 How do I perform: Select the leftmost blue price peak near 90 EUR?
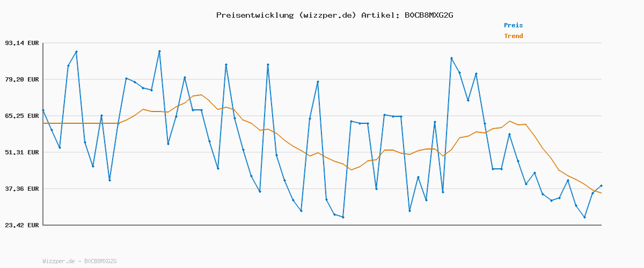point(76,51)
